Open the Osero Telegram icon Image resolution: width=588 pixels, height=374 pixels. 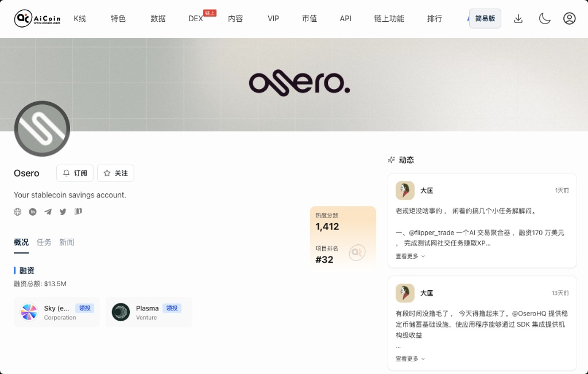[x=48, y=212]
